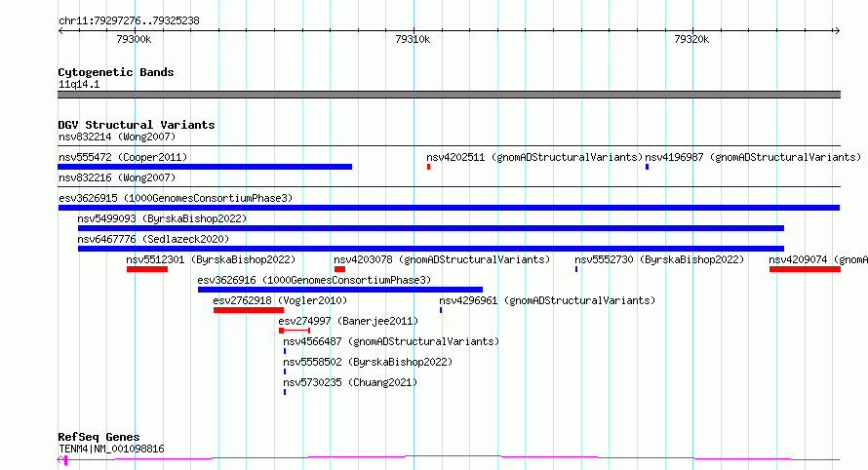This screenshot has width=868, height=470.
Task: Click nsv5512301 (ByrskaBishop2022) label
Action: [211, 259]
